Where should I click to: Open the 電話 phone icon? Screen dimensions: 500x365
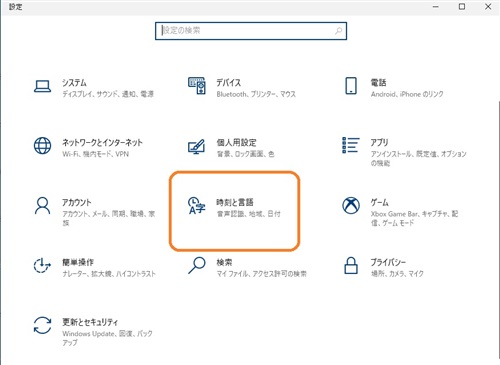pos(351,86)
